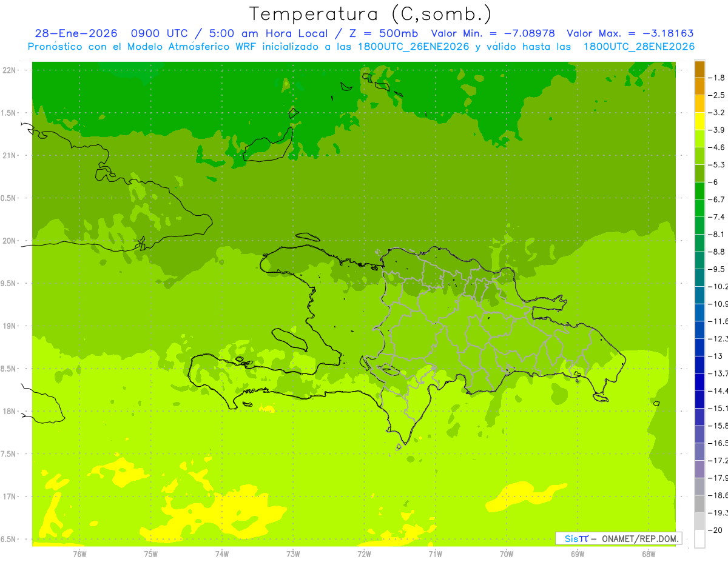Click the "-3.2" color scale value
This screenshot has height=562, width=728.
tap(716, 113)
